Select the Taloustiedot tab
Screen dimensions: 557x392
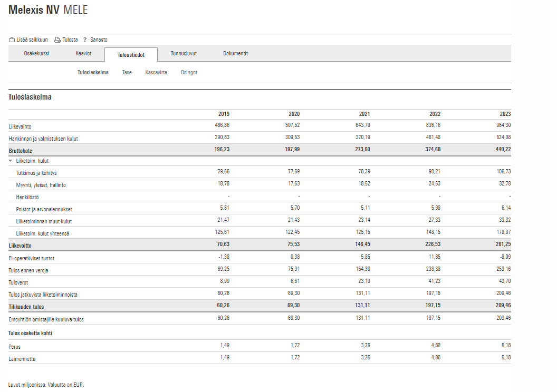click(131, 55)
